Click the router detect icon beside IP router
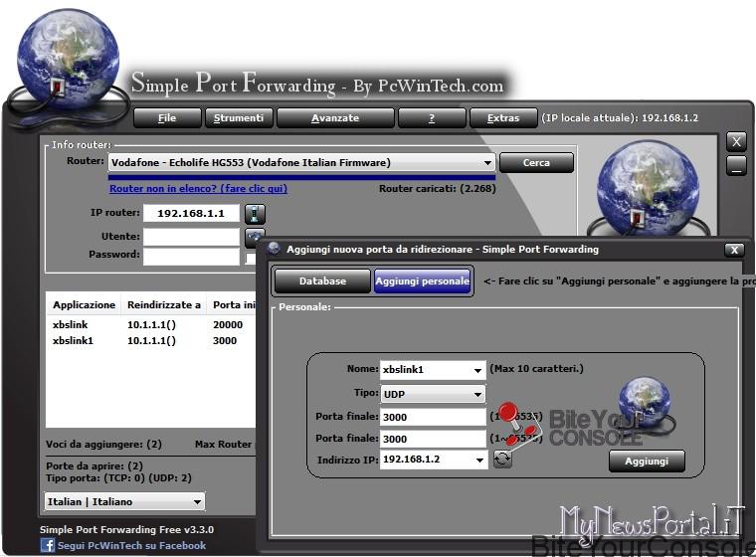 click(x=255, y=214)
